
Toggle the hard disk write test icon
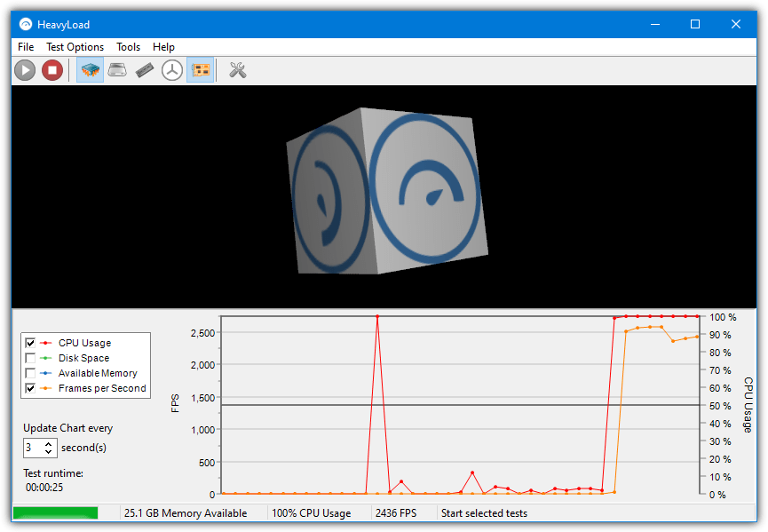(x=117, y=70)
